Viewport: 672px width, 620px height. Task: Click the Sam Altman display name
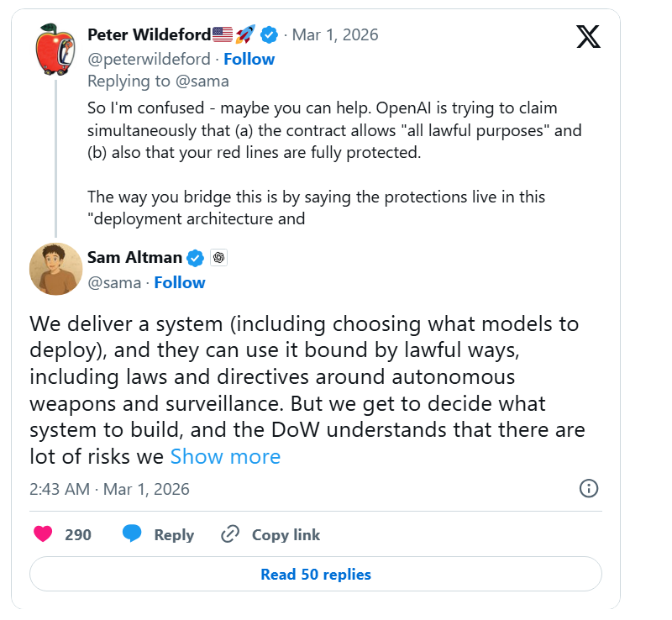tap(134, 258)
